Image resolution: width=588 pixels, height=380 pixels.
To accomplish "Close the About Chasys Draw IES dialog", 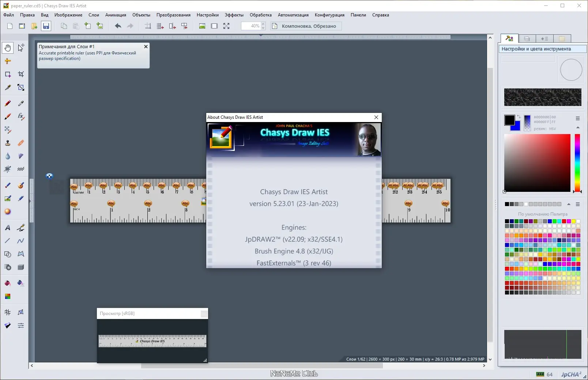I will click(376, 117).
